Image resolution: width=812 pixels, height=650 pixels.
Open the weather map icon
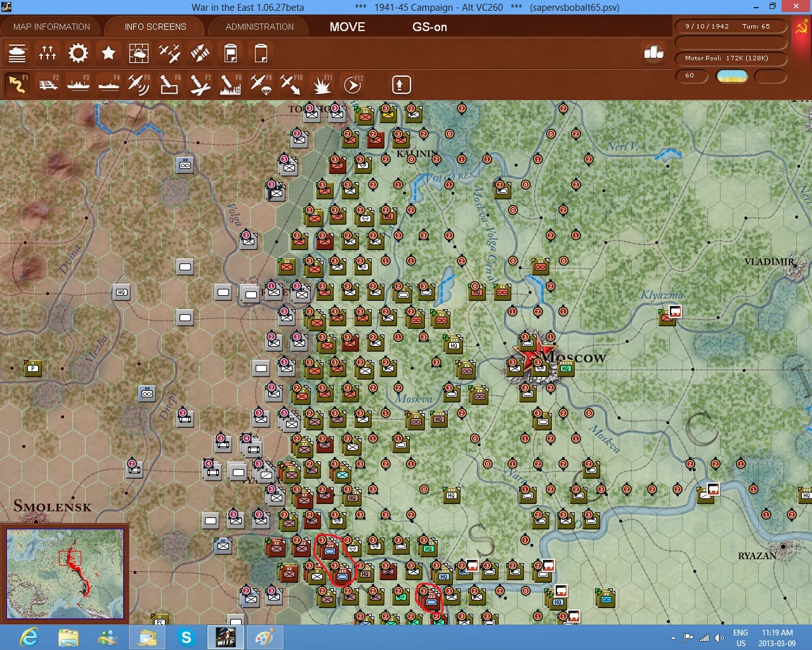point(139,53)
